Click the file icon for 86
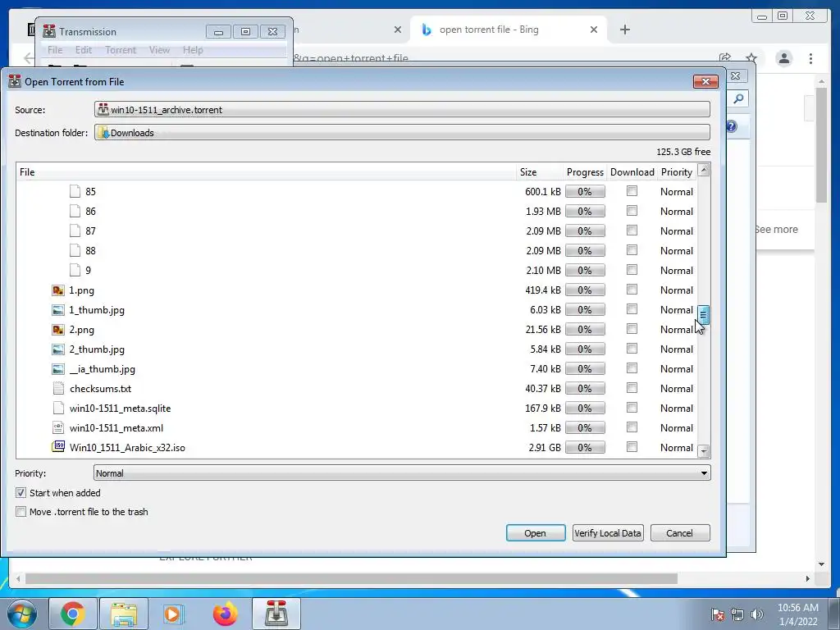840x630 pixels. pos(75,211)
